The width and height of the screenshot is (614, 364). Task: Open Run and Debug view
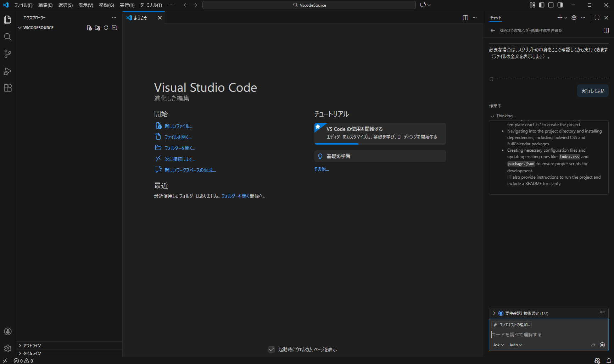pos(7,71)
